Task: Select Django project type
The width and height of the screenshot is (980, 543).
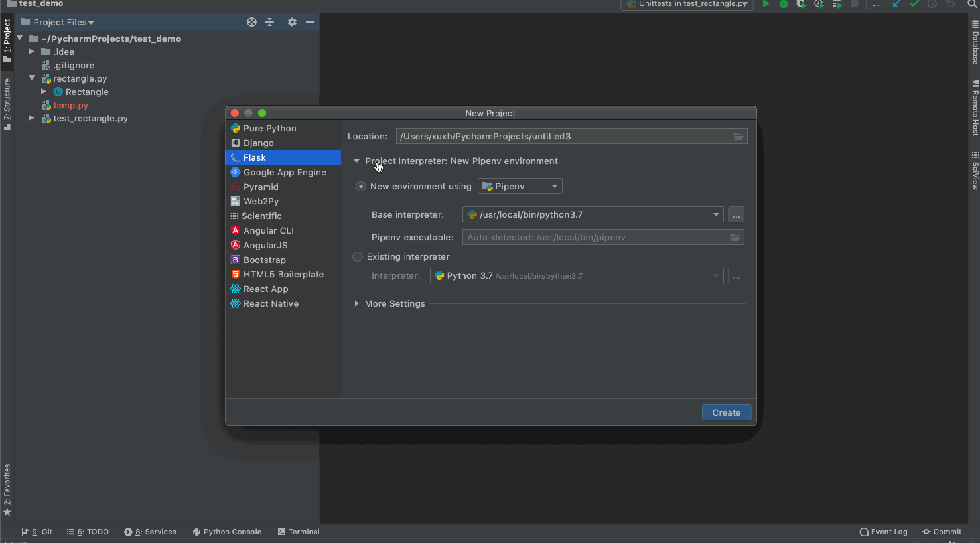Action: (283, 143)
